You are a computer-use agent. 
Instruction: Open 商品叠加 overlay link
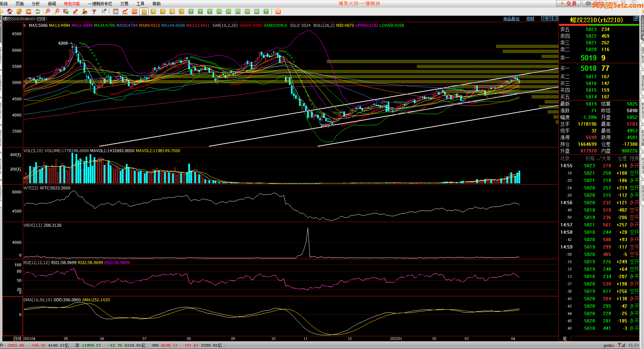(511, 19)
